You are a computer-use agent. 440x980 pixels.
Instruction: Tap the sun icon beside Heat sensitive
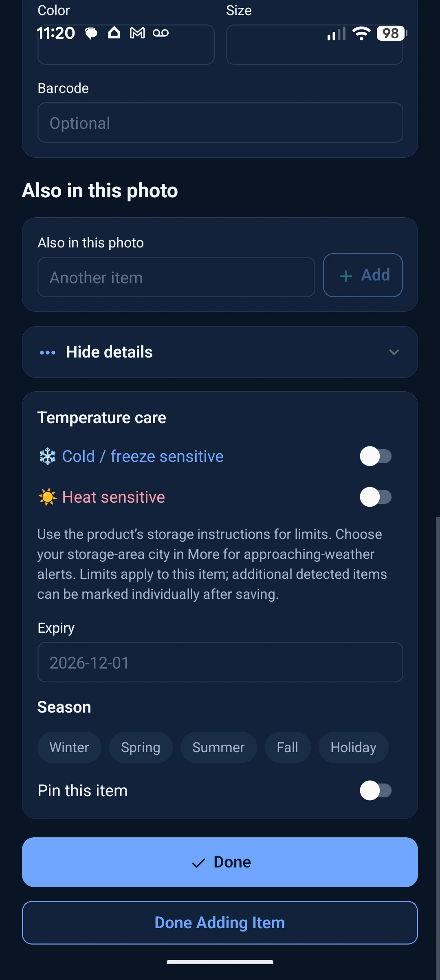pyautogui.click(x=47, y=497)
